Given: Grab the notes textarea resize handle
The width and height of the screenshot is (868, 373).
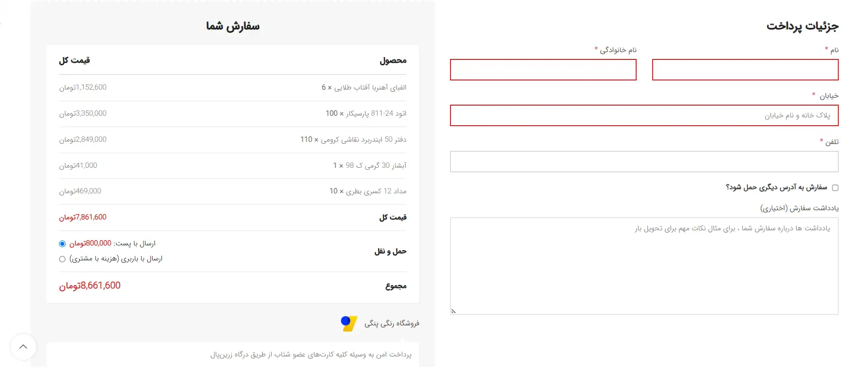Looking at the screenshot, I should pyautogui.click(x=453, y=311).
